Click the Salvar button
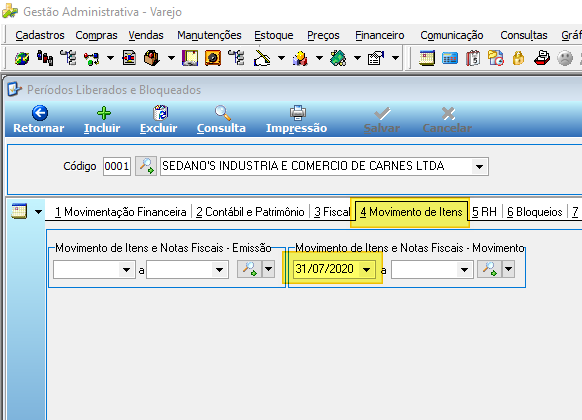 (x=382, y=119)
